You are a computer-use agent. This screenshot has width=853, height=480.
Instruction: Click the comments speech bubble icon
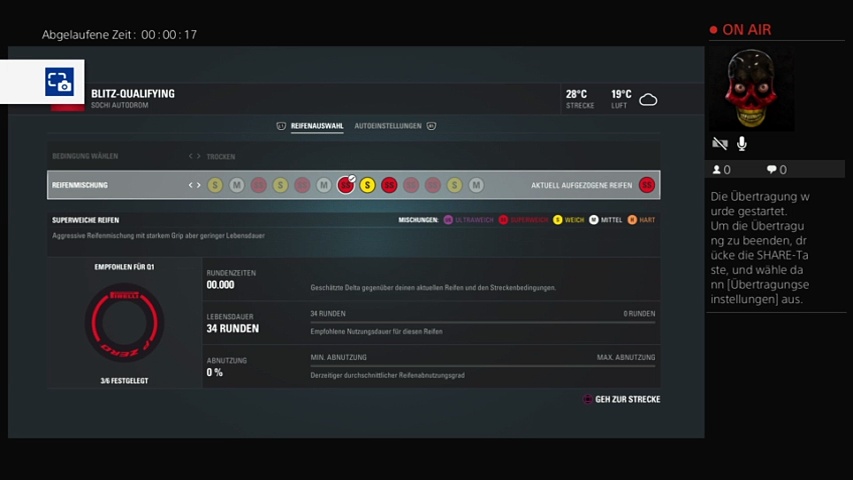pos(772,170)
